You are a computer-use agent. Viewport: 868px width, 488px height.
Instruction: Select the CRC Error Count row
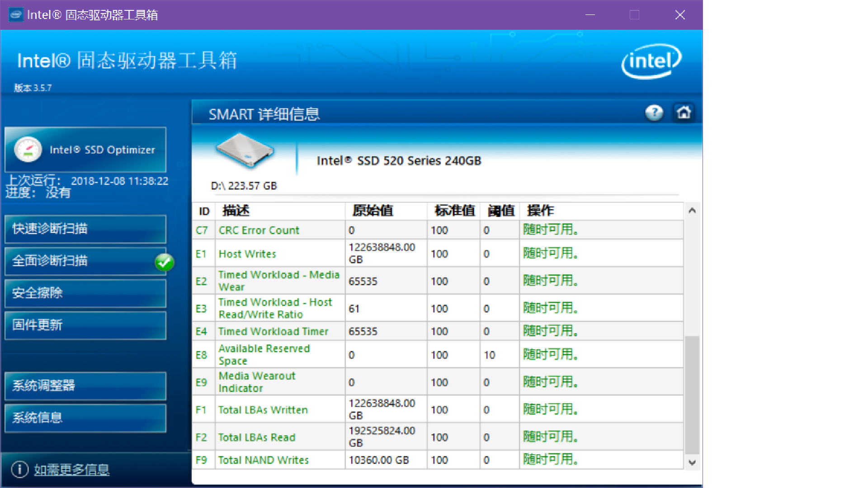[438, 230]
